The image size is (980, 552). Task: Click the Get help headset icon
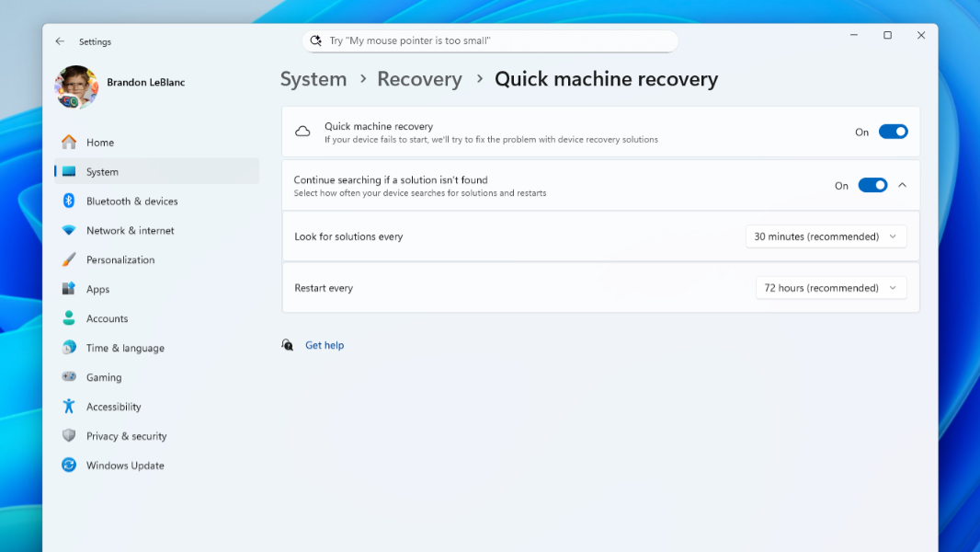(288, 345)
